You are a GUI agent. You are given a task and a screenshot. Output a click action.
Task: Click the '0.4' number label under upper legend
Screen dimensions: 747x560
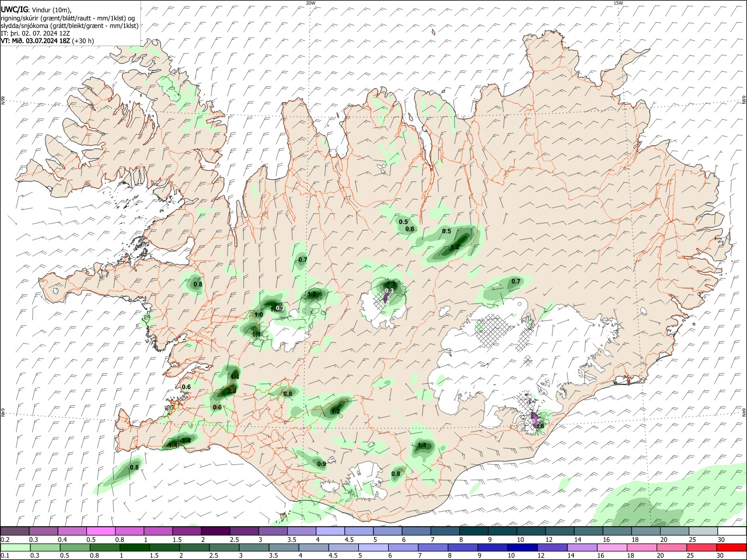pyautogui.click(x=62, y=540)
